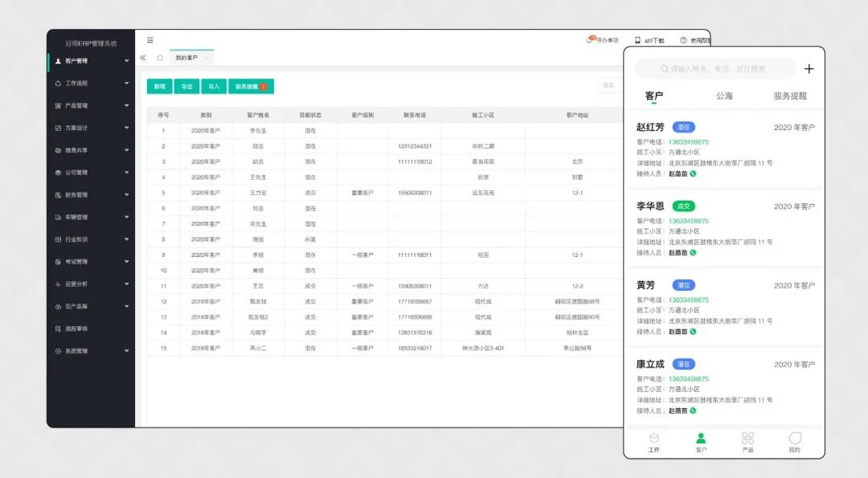Click phone call icon on 赵红芳's card
Viewport: 868px width, 478px height.
tap(693, 174)
